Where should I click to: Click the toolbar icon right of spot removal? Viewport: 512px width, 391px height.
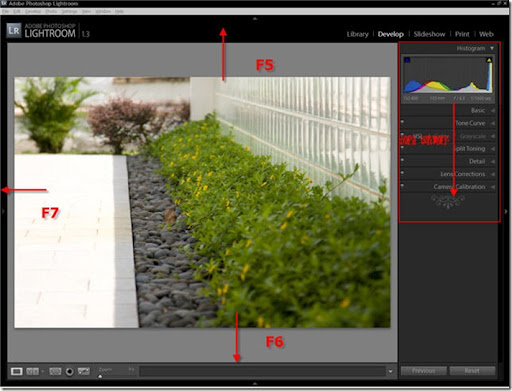[84, 371]
